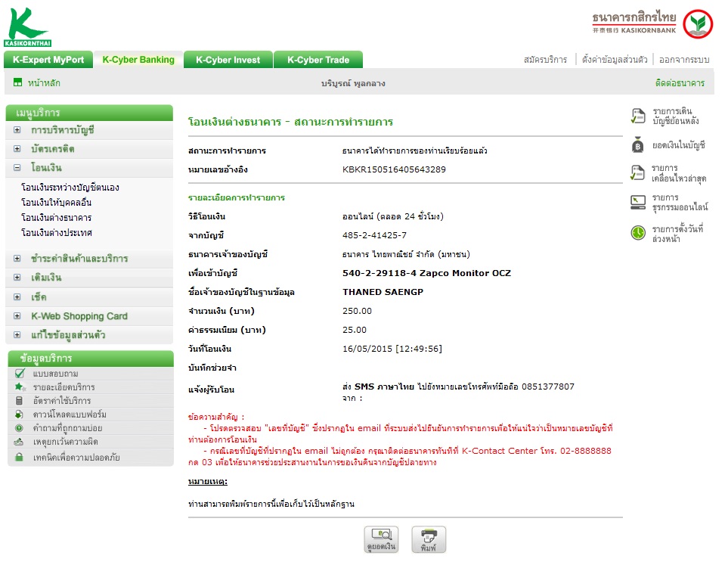Viewport: 728px width, 562px height.
Task: Expand the ชำระค่าสินค้าและบริการ section
Action: coord(17,259)
